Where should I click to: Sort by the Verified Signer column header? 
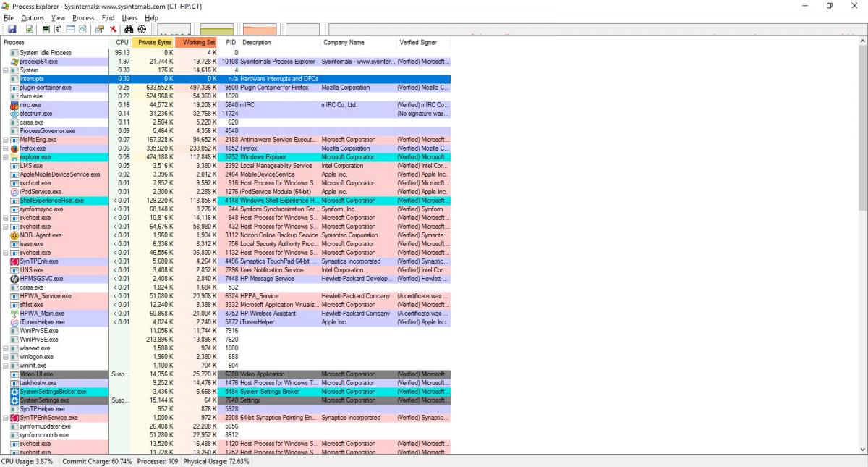pyautogui.click(x=423, y=43)
